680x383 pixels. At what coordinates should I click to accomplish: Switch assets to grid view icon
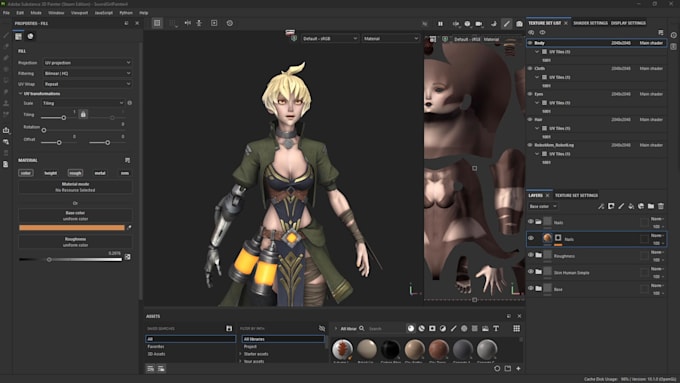point(517,329)
